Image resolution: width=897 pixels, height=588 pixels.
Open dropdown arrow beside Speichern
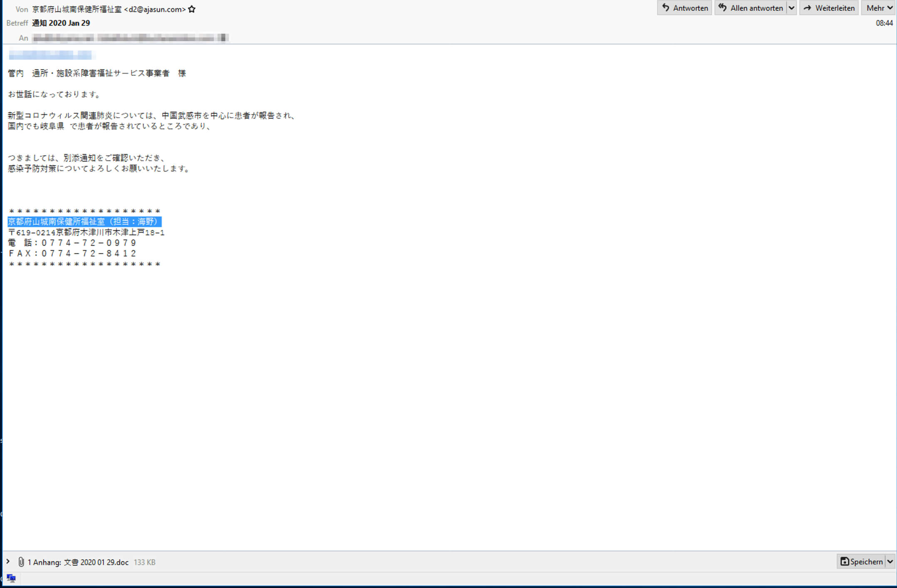tap(890, 562)
